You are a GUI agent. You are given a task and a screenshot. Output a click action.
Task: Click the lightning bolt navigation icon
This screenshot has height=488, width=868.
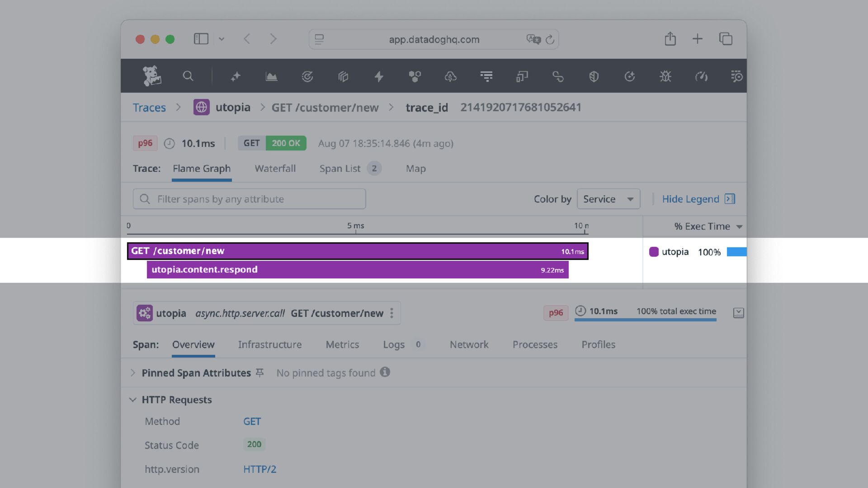(x=379, y=76)
